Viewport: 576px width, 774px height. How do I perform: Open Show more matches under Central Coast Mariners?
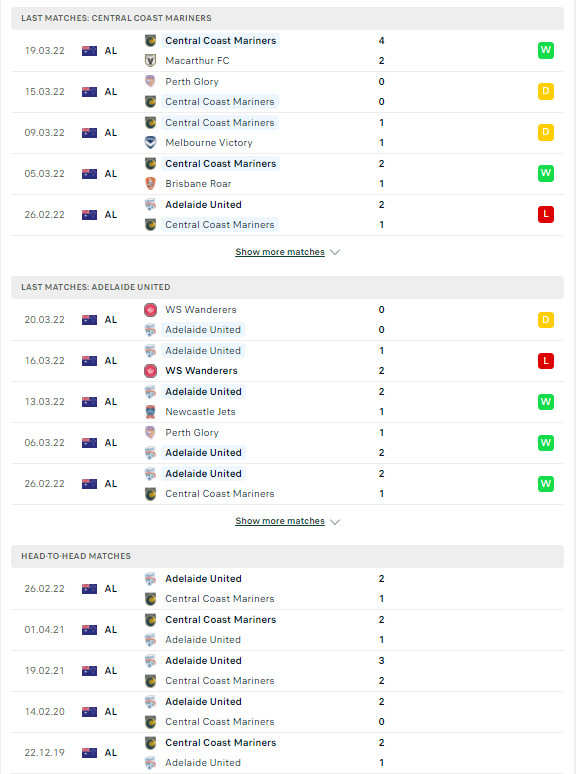pyautogui.click(x=280, y=252)
